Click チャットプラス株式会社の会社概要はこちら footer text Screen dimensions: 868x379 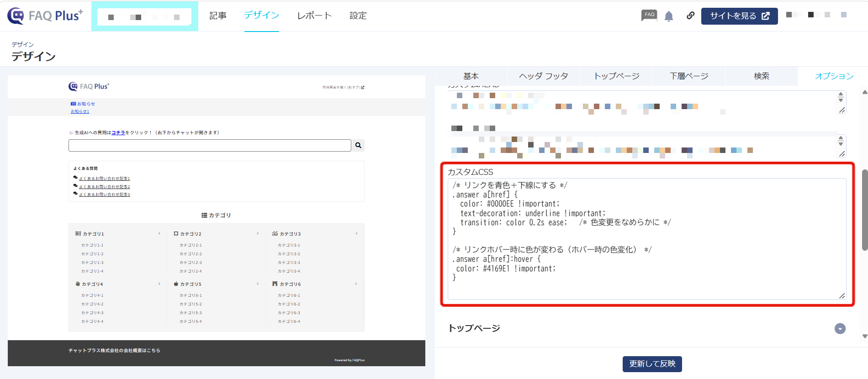[114, 351]
